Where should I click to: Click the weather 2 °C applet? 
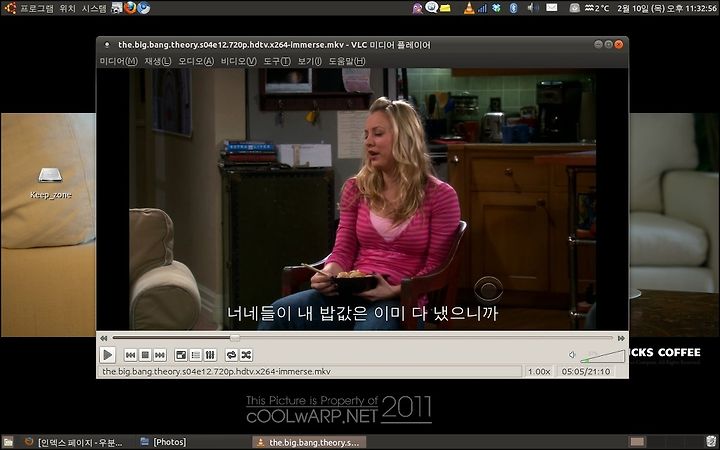click(597, 8)
